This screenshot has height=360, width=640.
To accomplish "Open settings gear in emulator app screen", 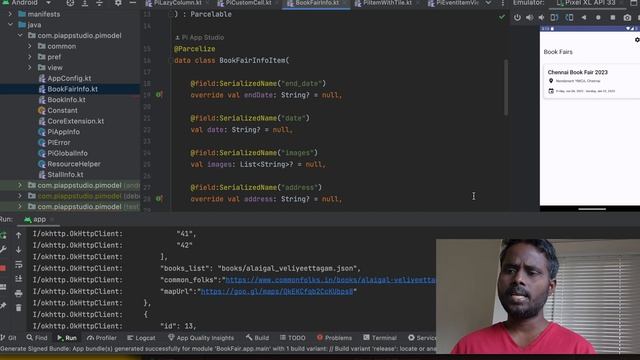I will pos(637,40).
